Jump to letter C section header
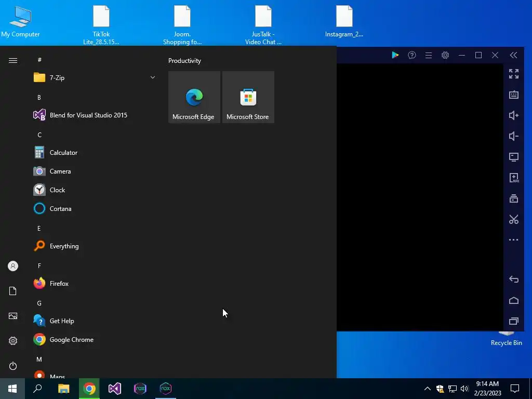 pos(39,135)
